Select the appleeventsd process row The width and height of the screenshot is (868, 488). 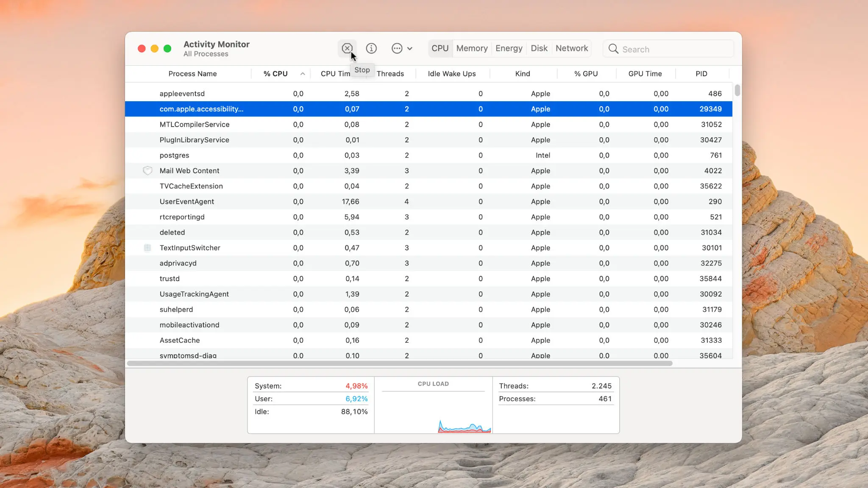(428, 94)
